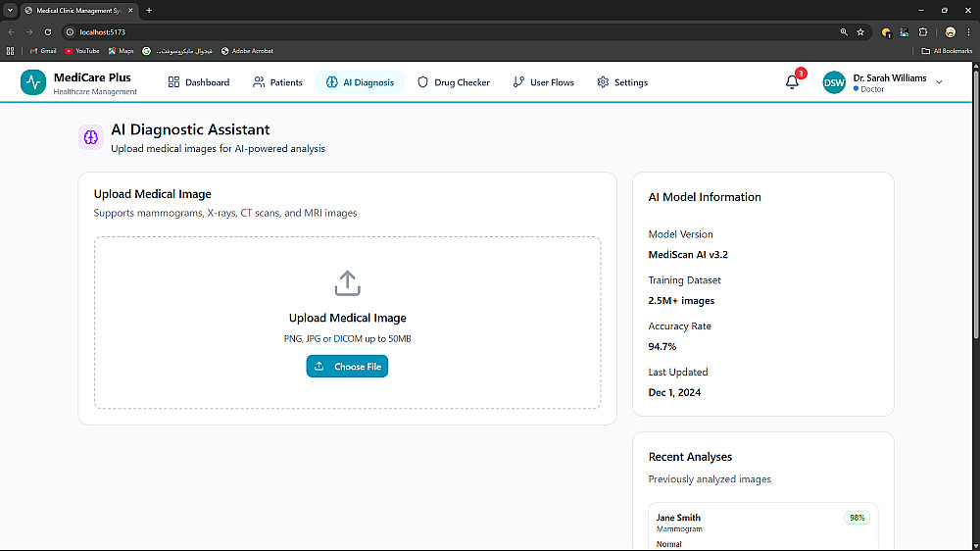The height and width of the screenshot is (551, 980).
Task: Go to the Dashboard page
Action: tap(199, 82)
